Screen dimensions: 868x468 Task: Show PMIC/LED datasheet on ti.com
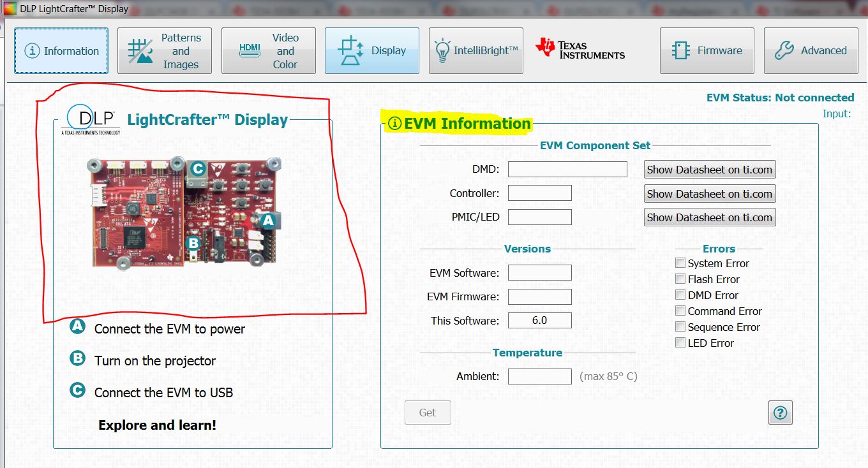[710, 217]
